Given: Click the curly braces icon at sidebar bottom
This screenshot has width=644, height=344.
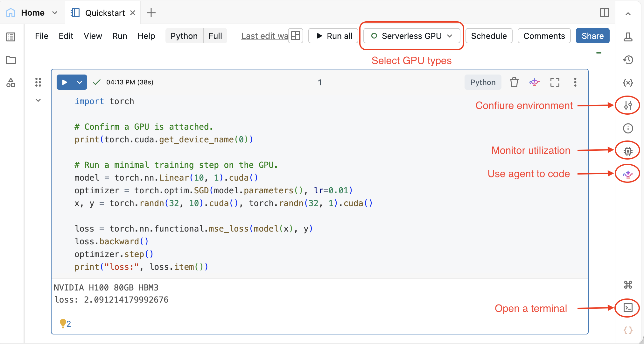Looking at the screenshot, I should [x=628, y=330].
